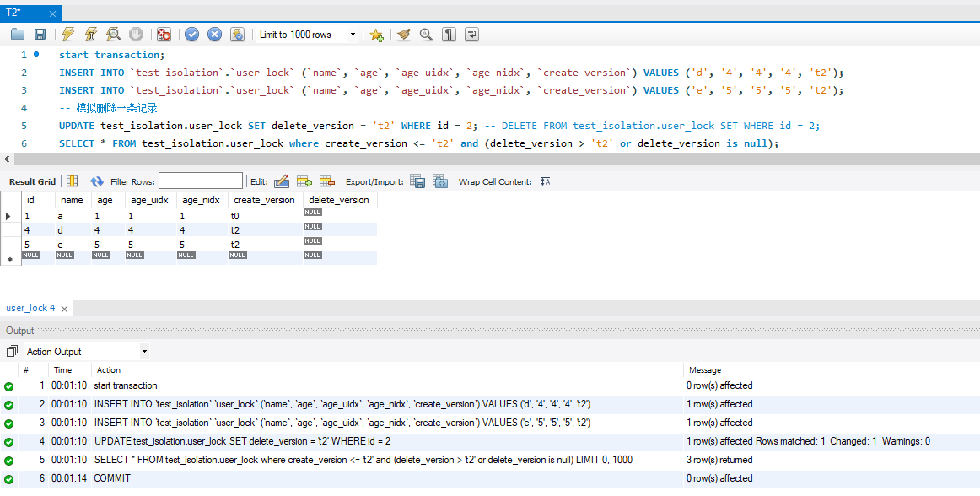Sort by the age column header
This screenshot has height=496, width=980.
[x=108, y=200]
